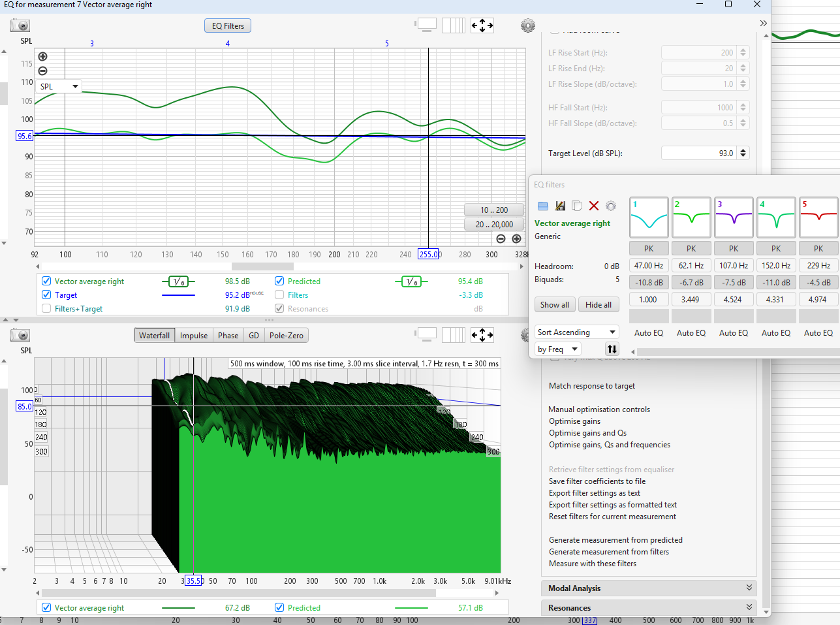
Task: Open 1/6 smoothing for Vector average right
Action: pyautogui.click(x=178, y=281)
